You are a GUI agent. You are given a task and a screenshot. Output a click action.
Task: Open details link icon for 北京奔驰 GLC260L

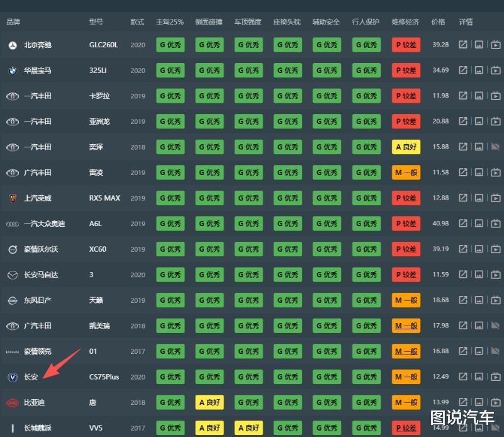tap(463, 45)
